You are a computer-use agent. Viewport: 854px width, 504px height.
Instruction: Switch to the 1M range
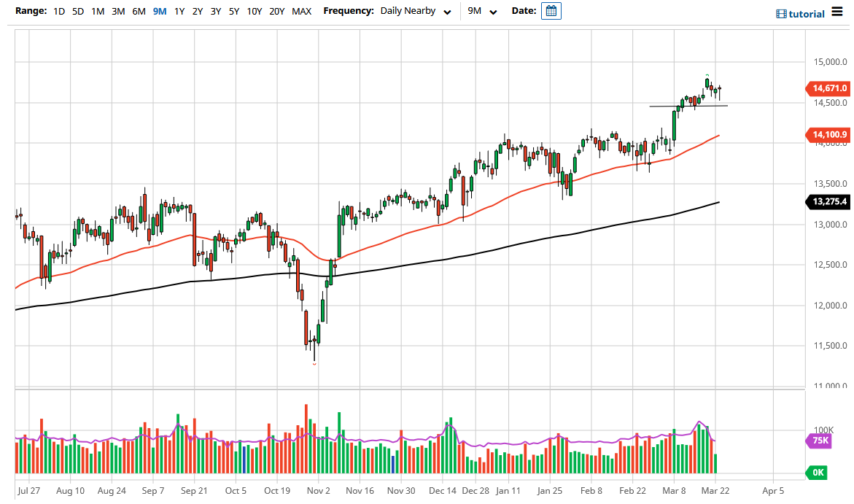[98, 11]
